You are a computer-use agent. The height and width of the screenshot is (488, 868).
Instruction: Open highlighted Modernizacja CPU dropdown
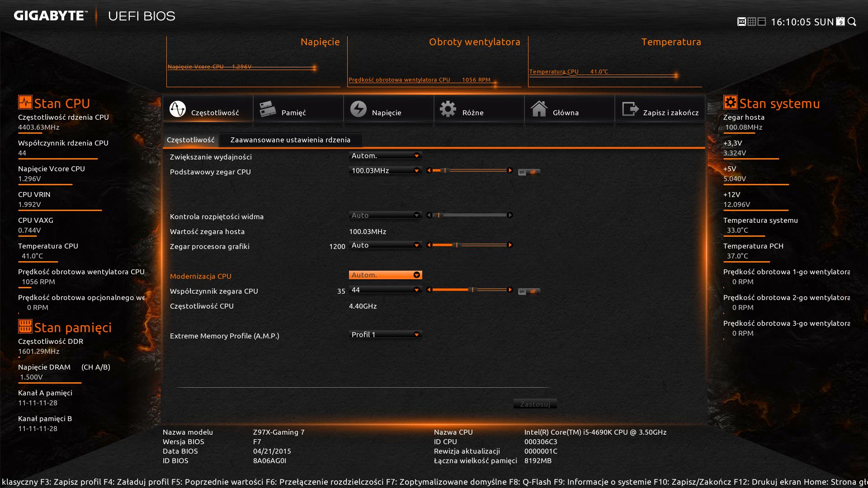pos(385,275)
